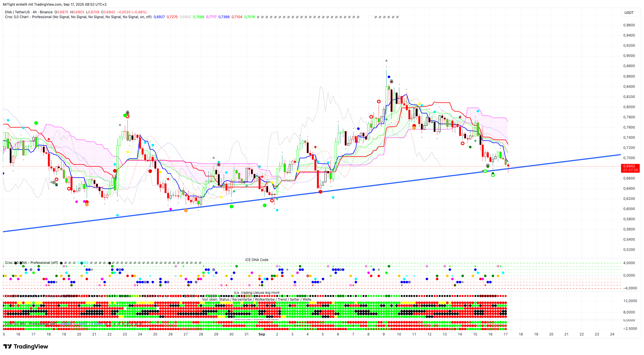Click the grey dot above the Sep 9 peak
The height and width of the screenshot is (355, 644).
tap(386, 61)
